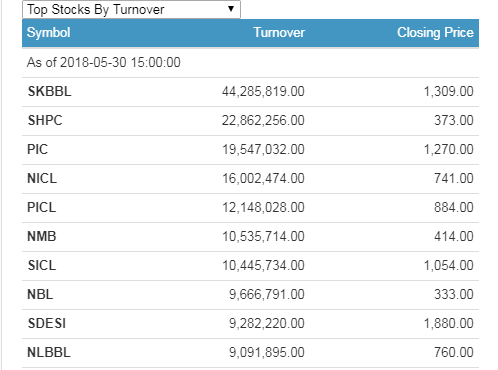Open the SKBBL stock symbol link

point(49,91)
